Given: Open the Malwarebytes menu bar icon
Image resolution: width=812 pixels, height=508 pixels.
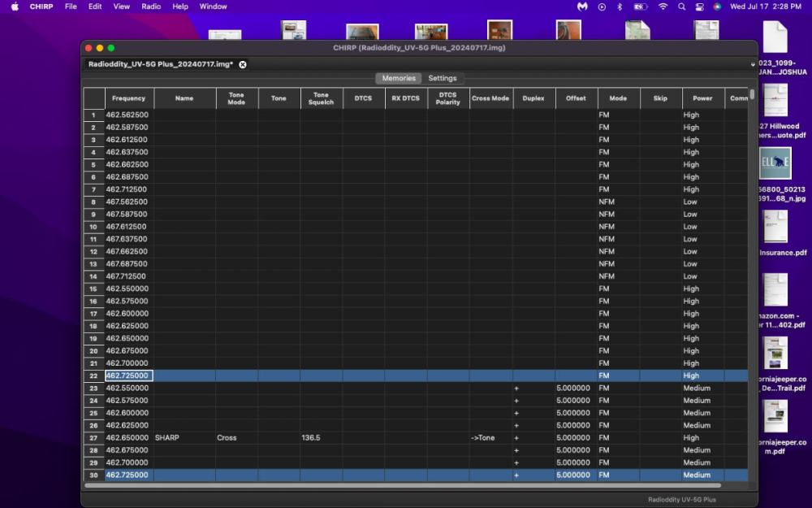Looking at the screenshot, I should pyautogui.click(x=582, y=7).
